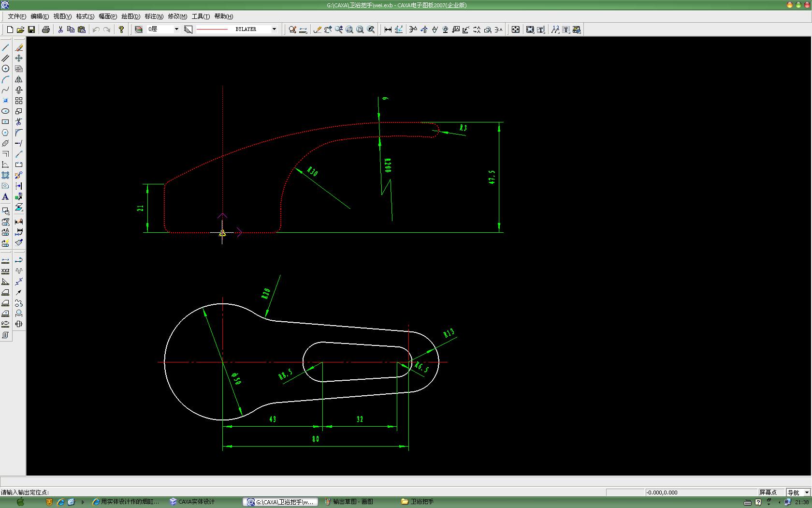This screenshot has height=508, width=812.
Task: Click the drawing frame setup icon
Action: (530, 30)
